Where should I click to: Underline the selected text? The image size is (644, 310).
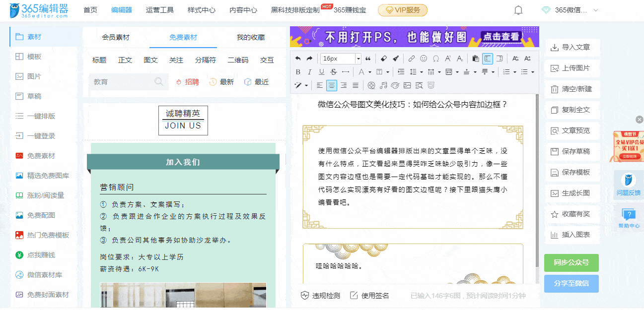point(322,72)
